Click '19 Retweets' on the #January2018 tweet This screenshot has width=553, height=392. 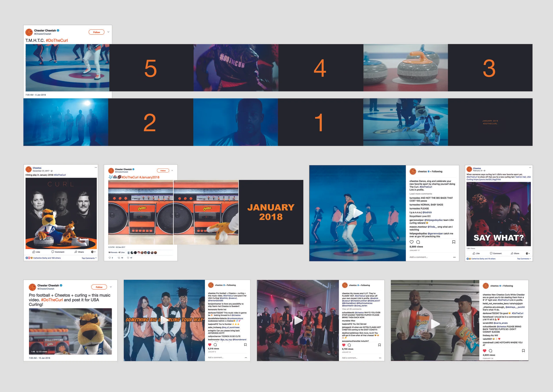(113, 252)
